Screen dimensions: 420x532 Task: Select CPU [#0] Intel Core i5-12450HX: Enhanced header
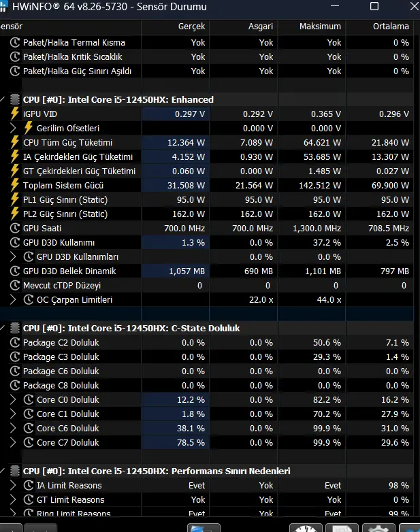[118, 99]
